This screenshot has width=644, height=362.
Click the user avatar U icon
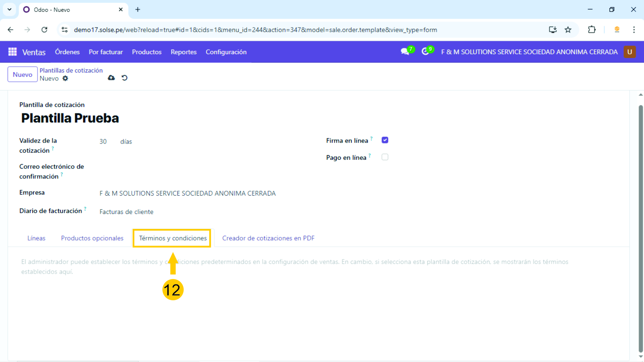tap(629, 52)
